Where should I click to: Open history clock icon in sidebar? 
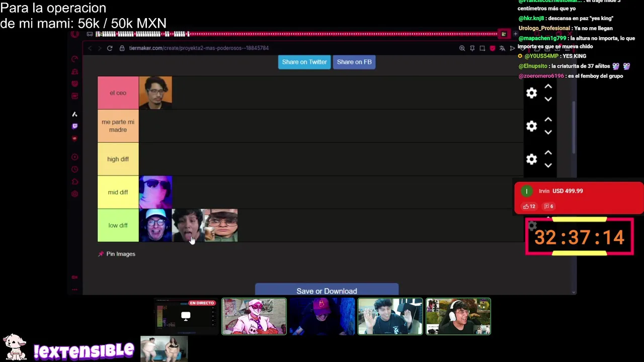click(x=74, y=169)
